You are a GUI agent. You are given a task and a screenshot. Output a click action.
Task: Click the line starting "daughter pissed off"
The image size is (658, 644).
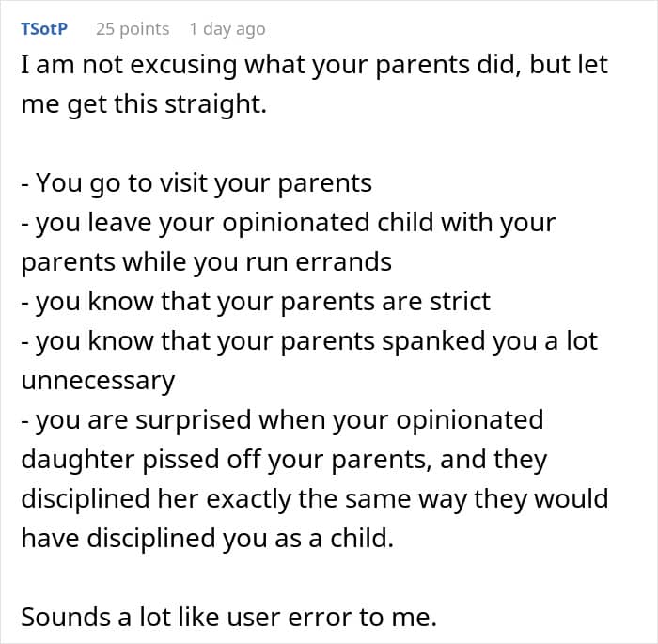[x=283, y=459]
